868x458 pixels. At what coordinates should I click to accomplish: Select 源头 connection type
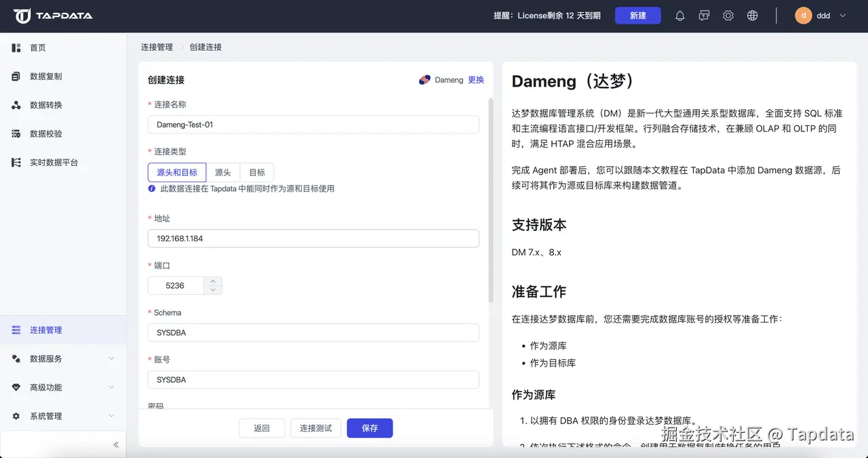pyautogui.click(x=223, y=172)
